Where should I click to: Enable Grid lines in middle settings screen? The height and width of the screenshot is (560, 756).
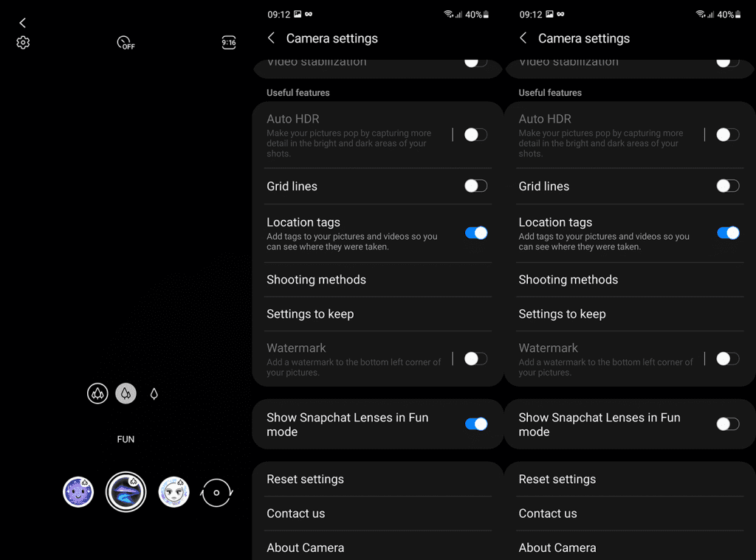pos(476,186)
